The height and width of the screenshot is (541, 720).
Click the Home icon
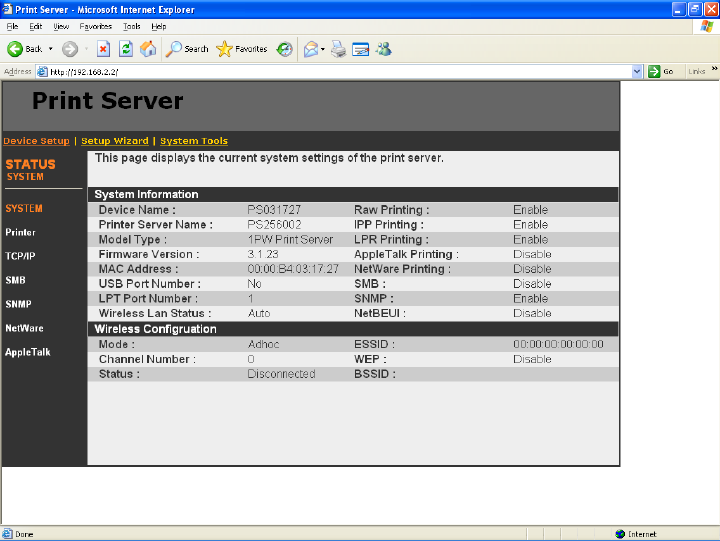coord(148,49)
